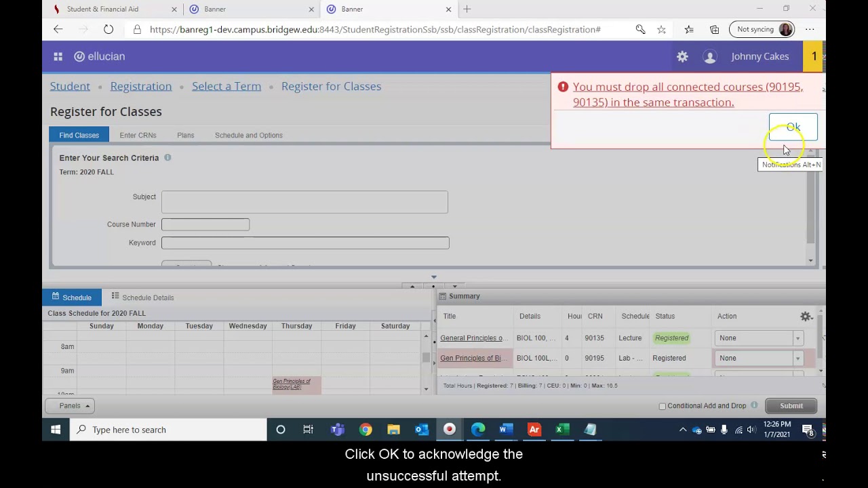Image resolution: width=868 pixels, height=488 pixels.
Task: Open the Summary table settings gear
Action: [806, 317]
